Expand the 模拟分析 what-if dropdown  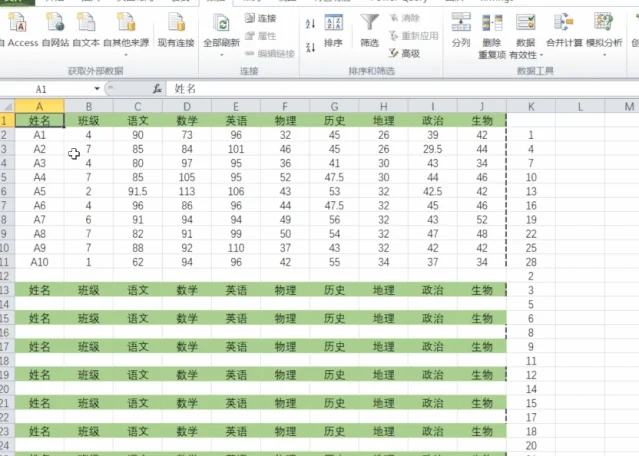tap(604, 55)
